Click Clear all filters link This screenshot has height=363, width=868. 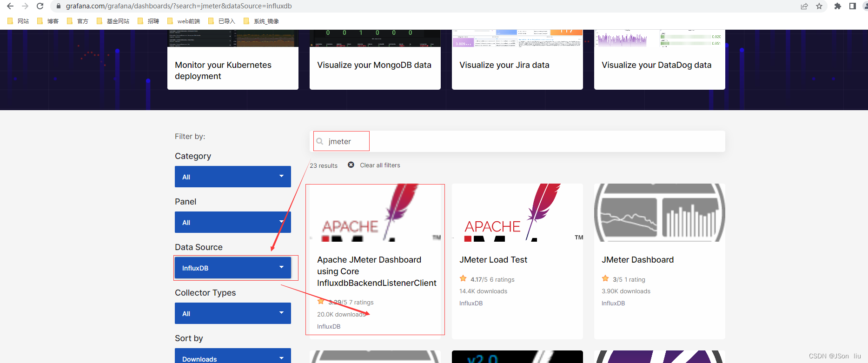tap(380, 165)
